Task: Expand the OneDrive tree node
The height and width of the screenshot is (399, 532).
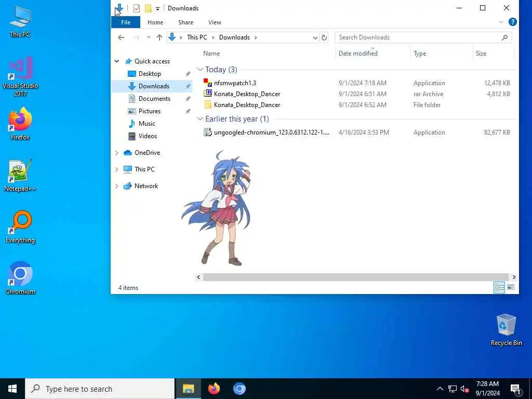Action: 117,153
